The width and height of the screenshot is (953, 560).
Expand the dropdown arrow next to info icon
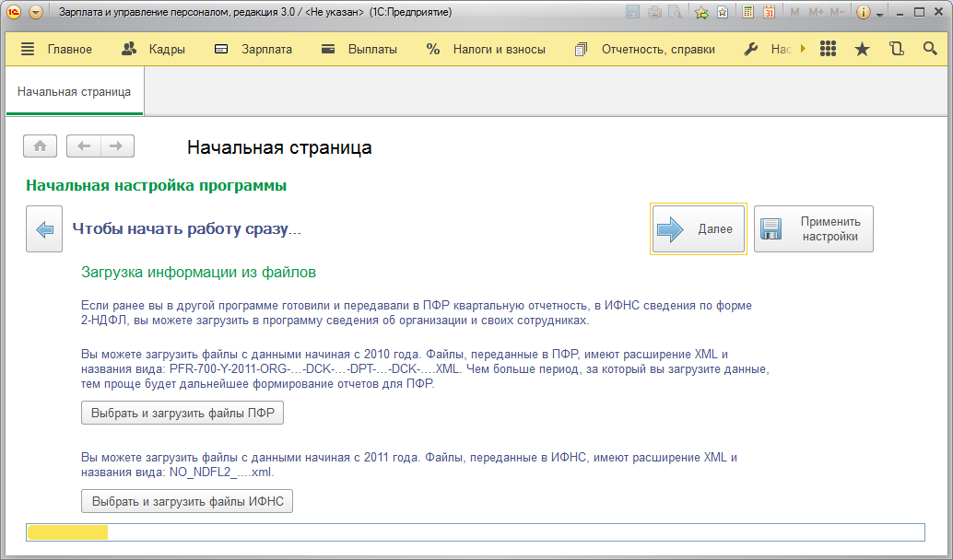880,14
